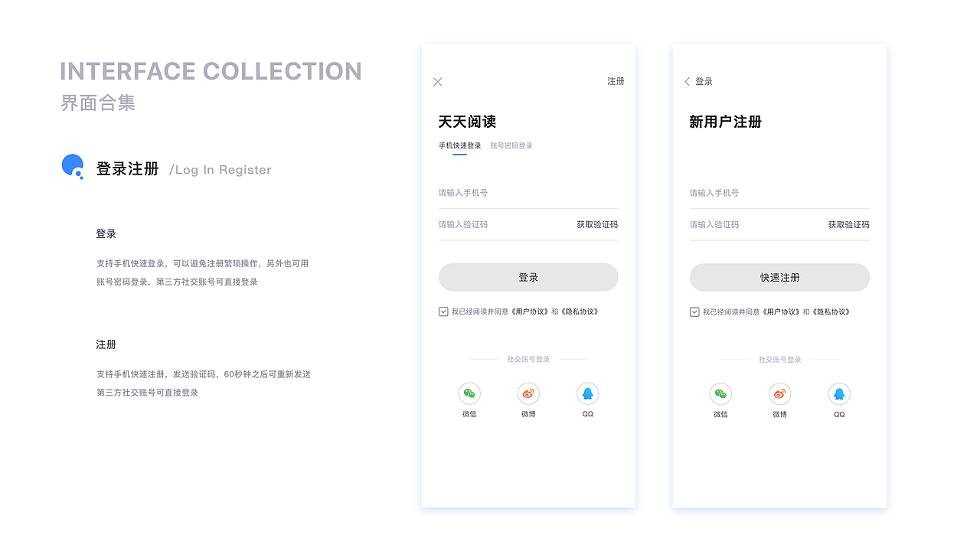Image resolution: width=980 pixels, height=551 pixels.
Task: Select the Weibo icon on the register screen
Action: (x=779, y=393)
